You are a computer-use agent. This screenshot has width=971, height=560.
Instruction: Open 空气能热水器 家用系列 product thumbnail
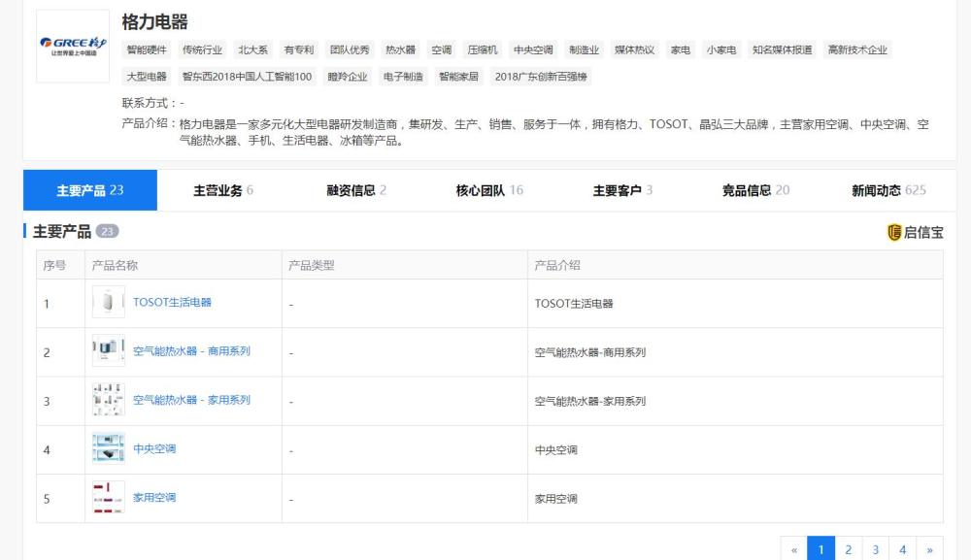(x=109, y=400)
